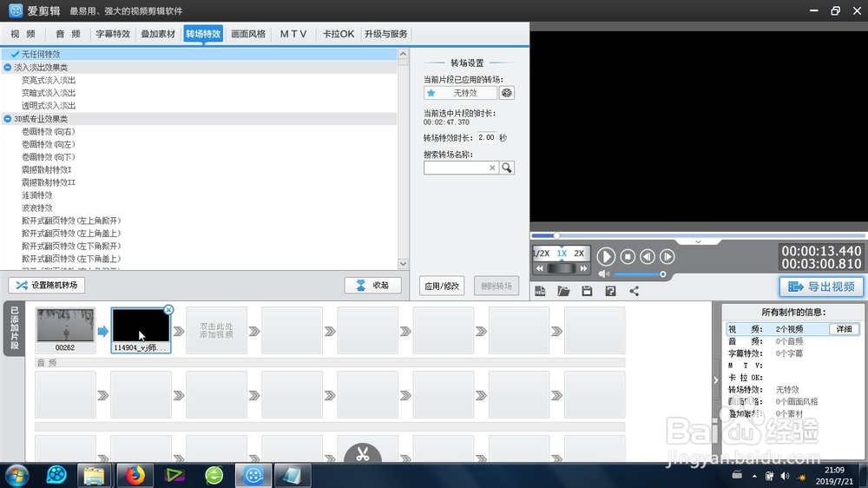Image resolution: width=868 pixels, height=488 pixels.
Task: Click the transition list scroll-down arrow
Action: tap(403, 264)
